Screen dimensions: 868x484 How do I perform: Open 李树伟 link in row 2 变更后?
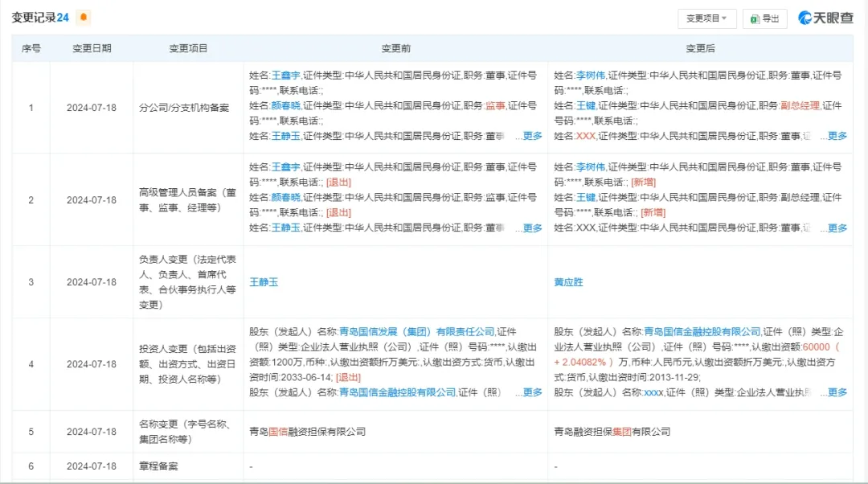(x=591, y=166)
